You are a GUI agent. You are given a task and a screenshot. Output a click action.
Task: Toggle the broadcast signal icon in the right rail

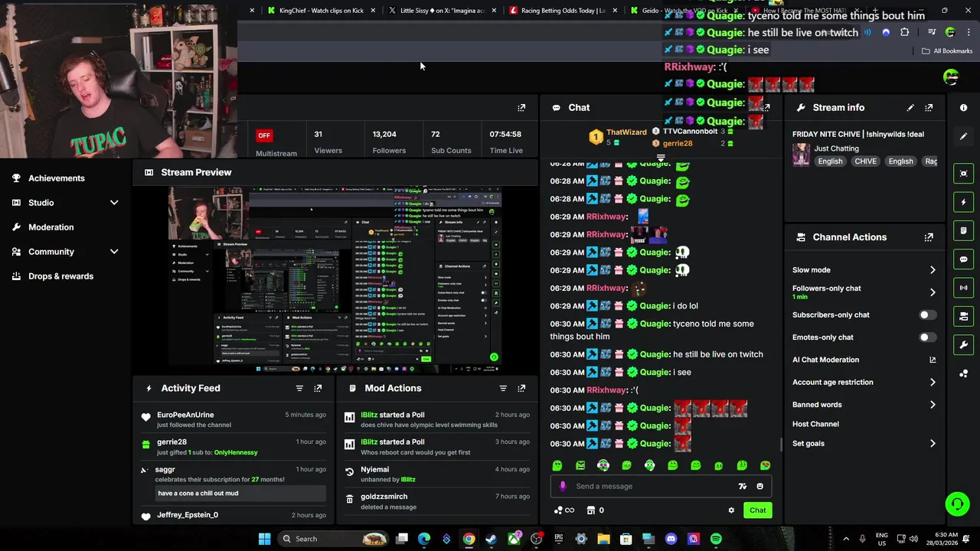[964, 288]
